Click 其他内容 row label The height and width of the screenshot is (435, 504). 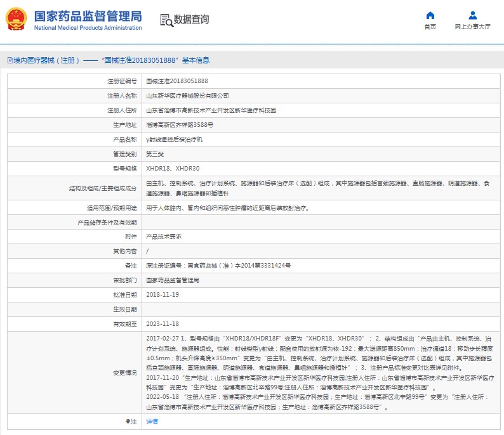pos(124,251)
